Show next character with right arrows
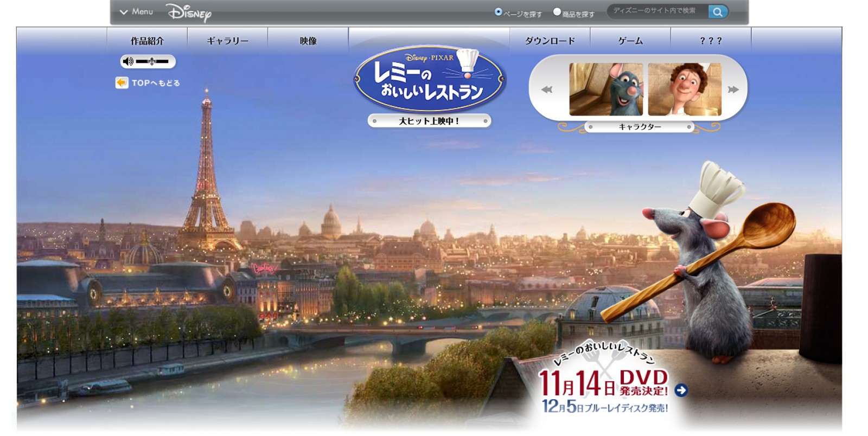Screen dimensions: 868x436 tap(733, 89)
